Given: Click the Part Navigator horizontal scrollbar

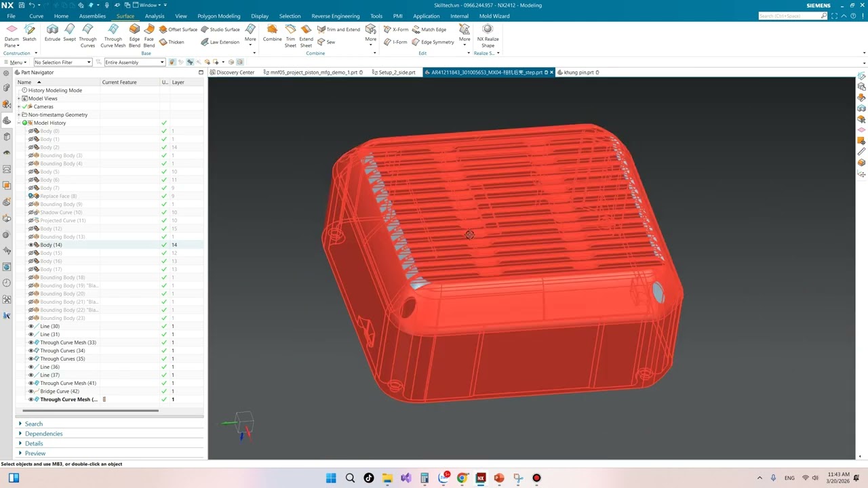Looking at the screenshot, I should (x=91, y=410).
